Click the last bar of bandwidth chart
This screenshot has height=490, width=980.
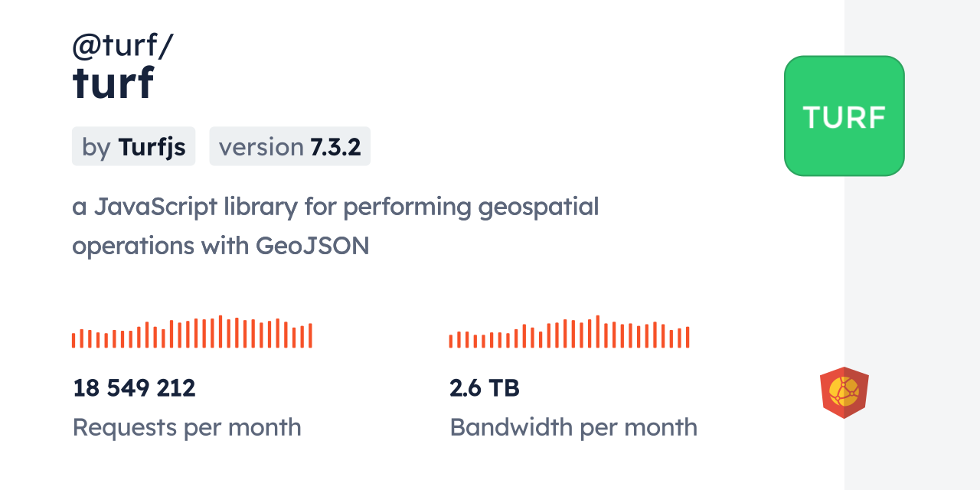coord(688,338)
